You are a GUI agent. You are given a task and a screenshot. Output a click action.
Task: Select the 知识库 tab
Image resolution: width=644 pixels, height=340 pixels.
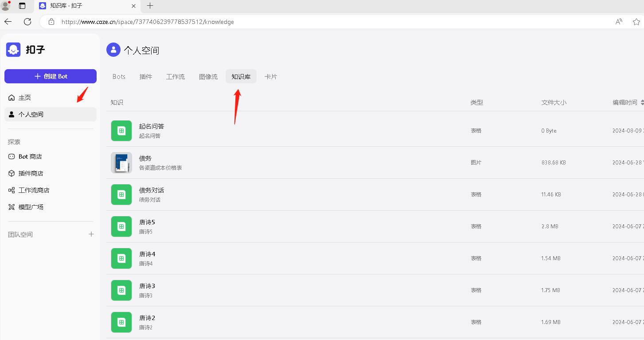point(241,77)
